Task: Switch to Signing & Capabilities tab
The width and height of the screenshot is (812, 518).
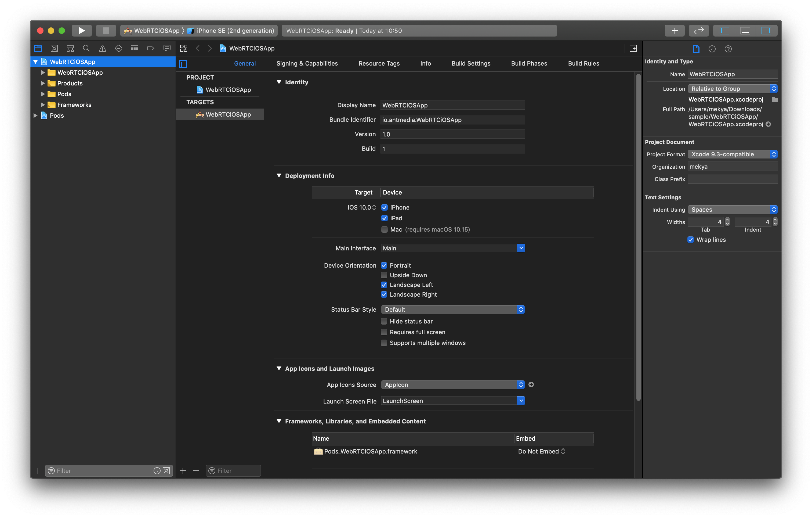Action: click(x=307, y=63)
